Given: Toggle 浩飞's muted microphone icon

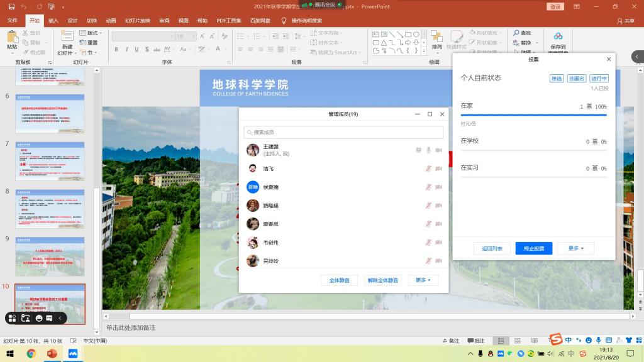Looking at the screenshot, I should [x=428, y=168].
